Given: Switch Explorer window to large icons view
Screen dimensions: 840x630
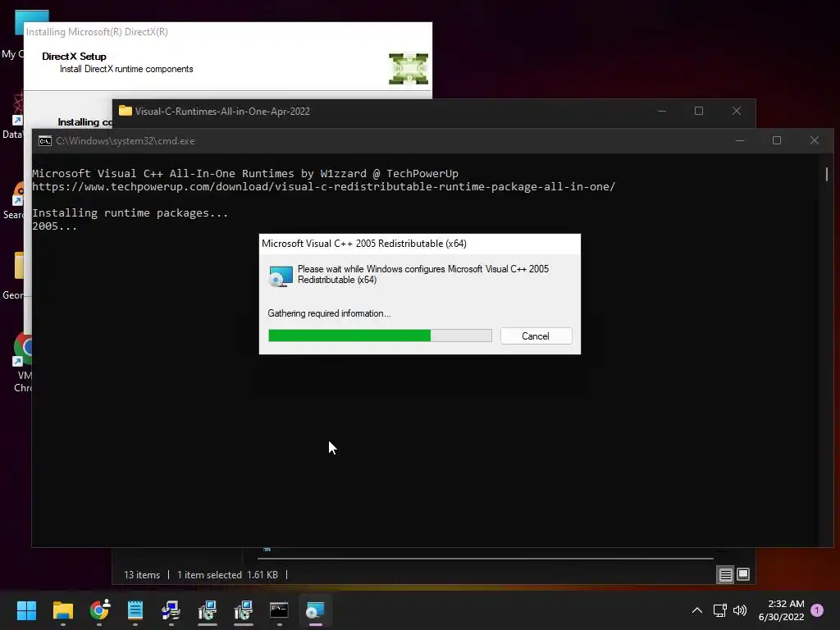Looking at the screenshot, I should pos(743,574).
